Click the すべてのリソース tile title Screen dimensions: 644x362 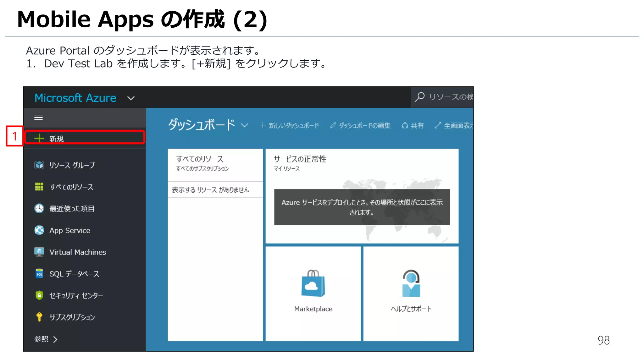[x=200, y=159]
